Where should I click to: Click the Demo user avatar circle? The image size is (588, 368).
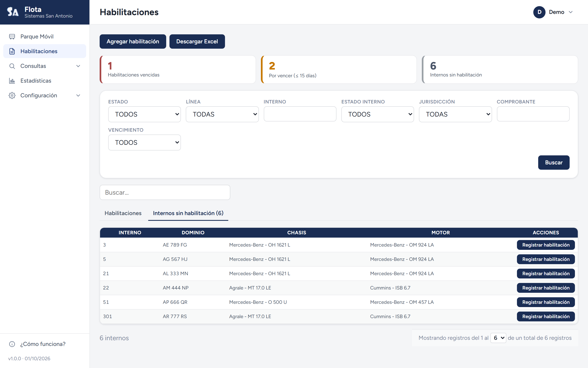pos(539,12)
